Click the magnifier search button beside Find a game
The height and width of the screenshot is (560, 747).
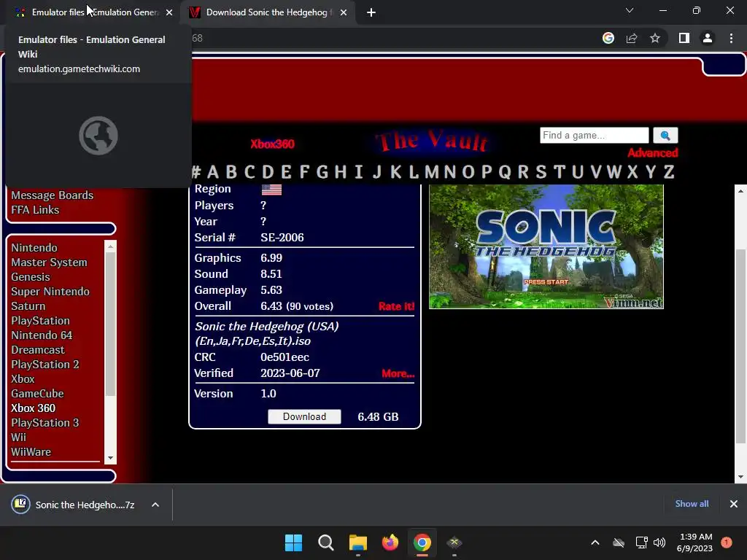[x=665, y=135]
